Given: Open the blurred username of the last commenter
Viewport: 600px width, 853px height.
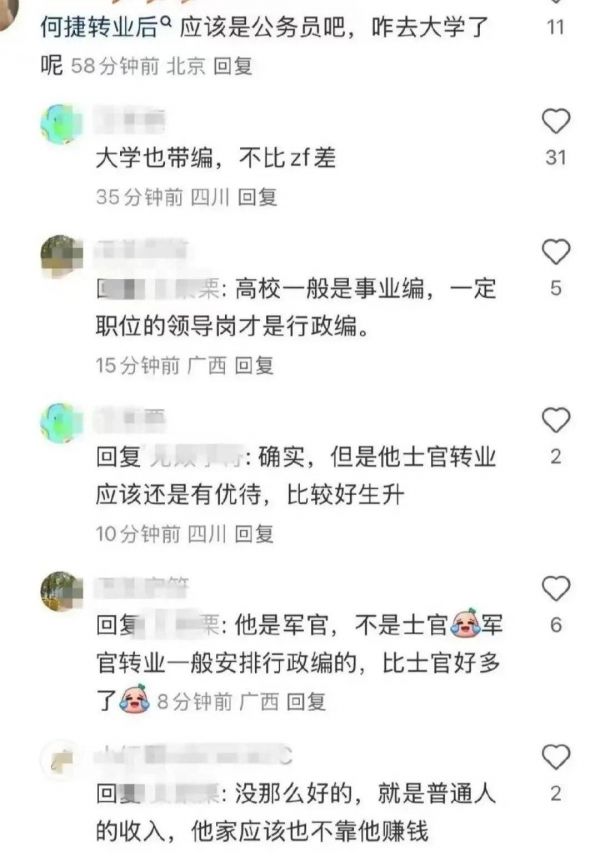Looking at the screenshot, I should 194,756.
